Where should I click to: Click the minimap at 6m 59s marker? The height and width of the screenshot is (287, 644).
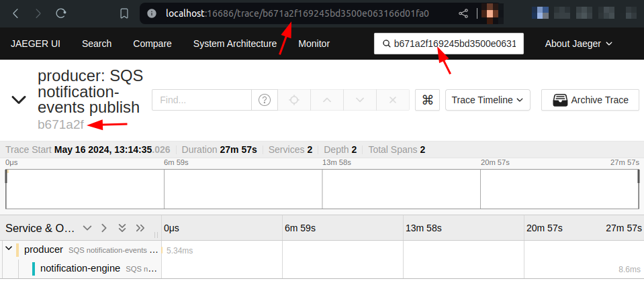(x=165, y=189)
